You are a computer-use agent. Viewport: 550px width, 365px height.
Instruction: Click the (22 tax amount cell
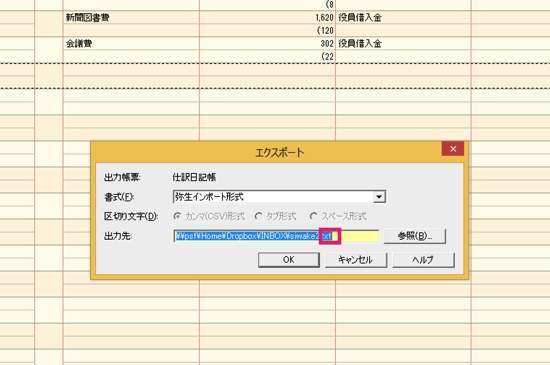click(267, 56)
